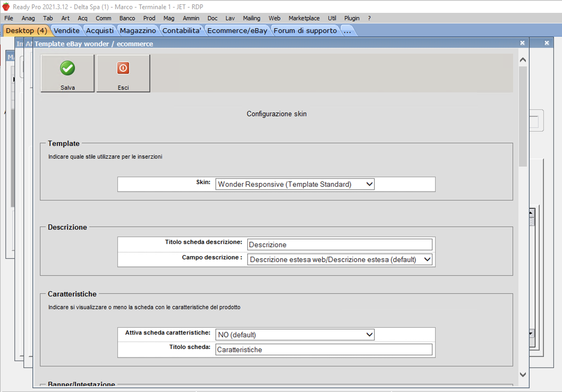Click the Template group label
Viewport: 562px width, 392px height.
[64, 143]
